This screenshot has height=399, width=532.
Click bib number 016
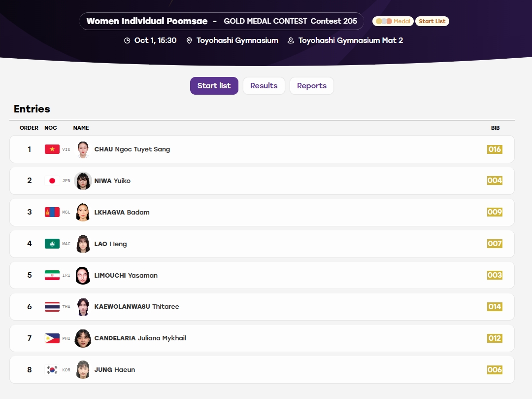[x=495, y=149]
